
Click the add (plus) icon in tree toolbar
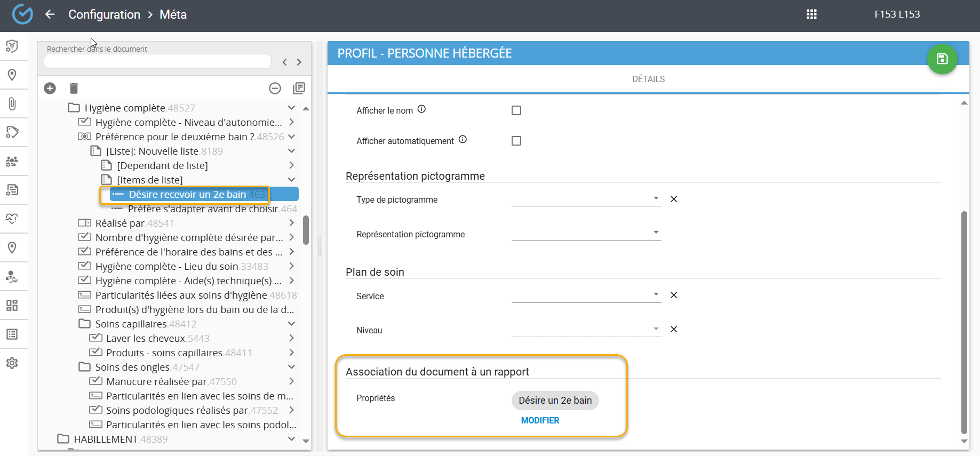point(50,89)
